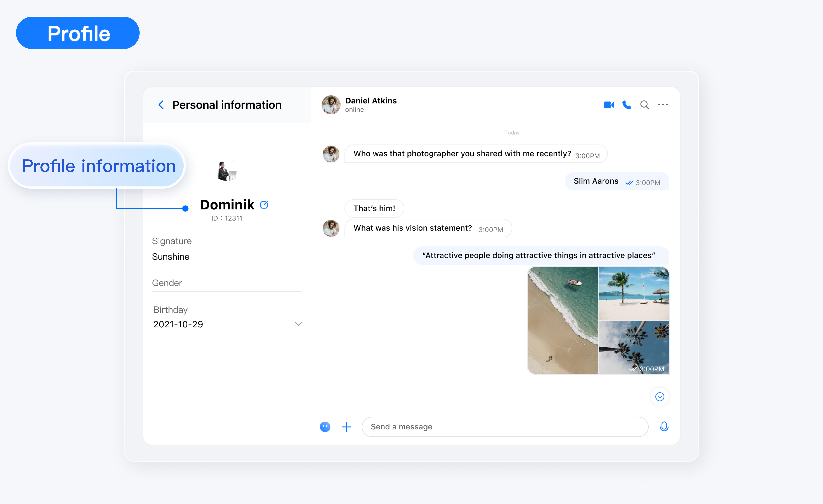Edit the Dominik name with pencil icon
The image size is (823, 504).
click(264, 205)
